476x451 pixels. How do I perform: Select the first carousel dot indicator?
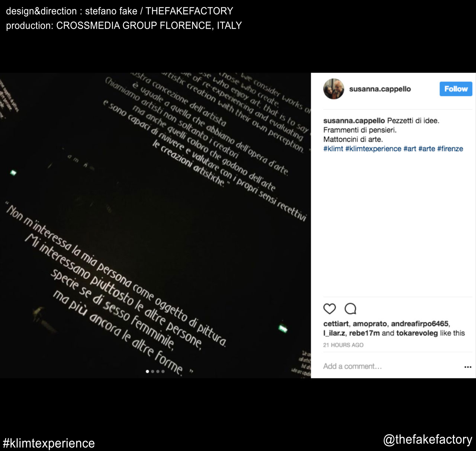tap(148, 371)
